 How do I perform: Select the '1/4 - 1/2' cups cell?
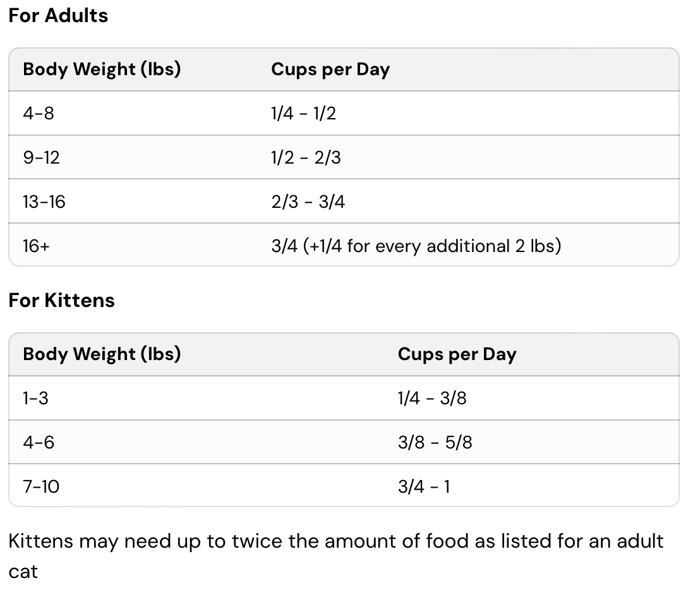(x=303, y=114)
